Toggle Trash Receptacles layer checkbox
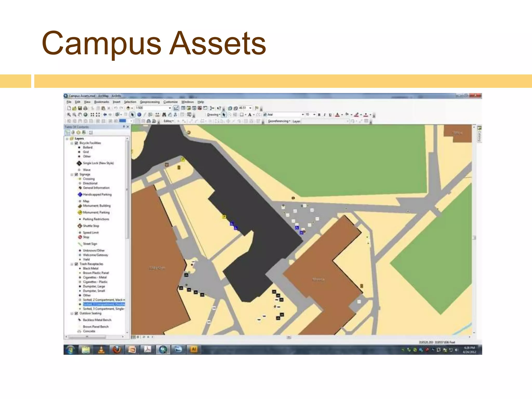532x399 pixels. point(76,264)
